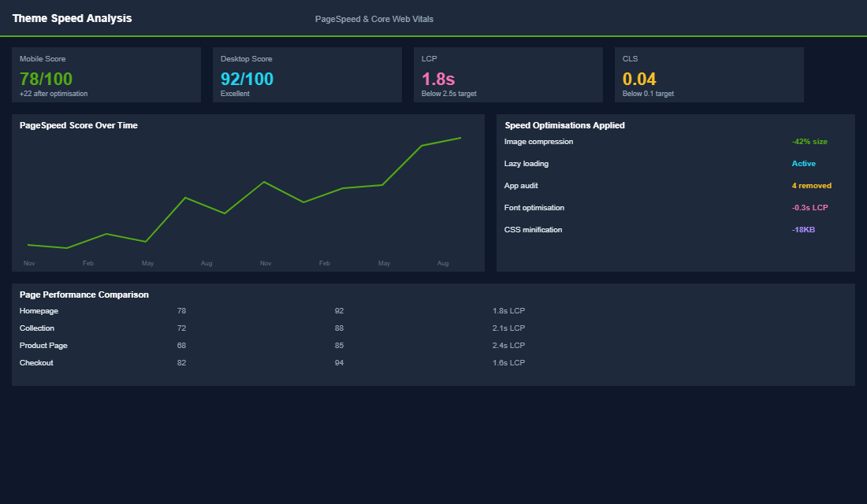This screenshot has height=504, width=867.
Task: Click the CSS minification -18KB value
Action: click(802, 229)
